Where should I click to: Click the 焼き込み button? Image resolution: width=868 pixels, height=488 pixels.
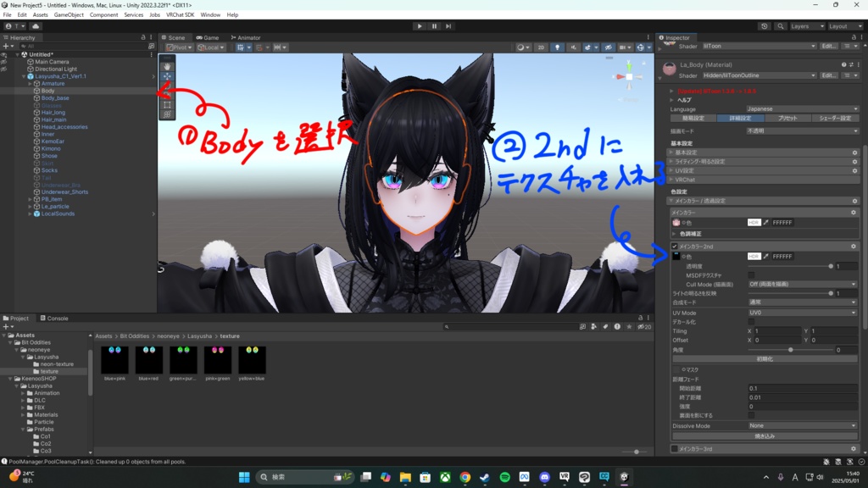click(x=765, y=436)
